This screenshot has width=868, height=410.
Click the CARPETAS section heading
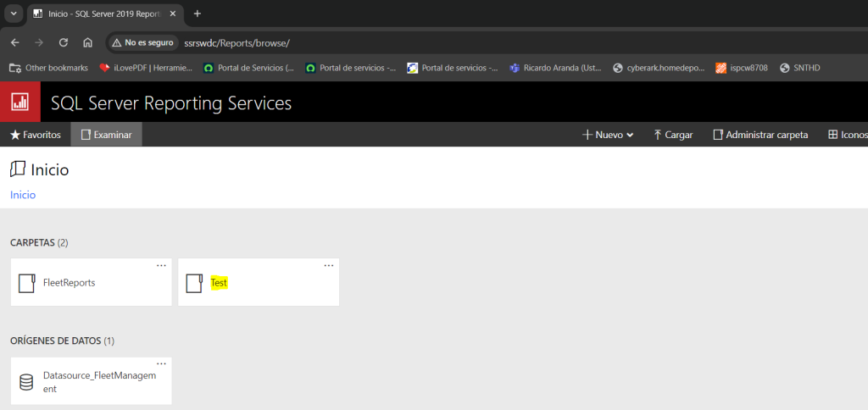click(x=39, y=242)
